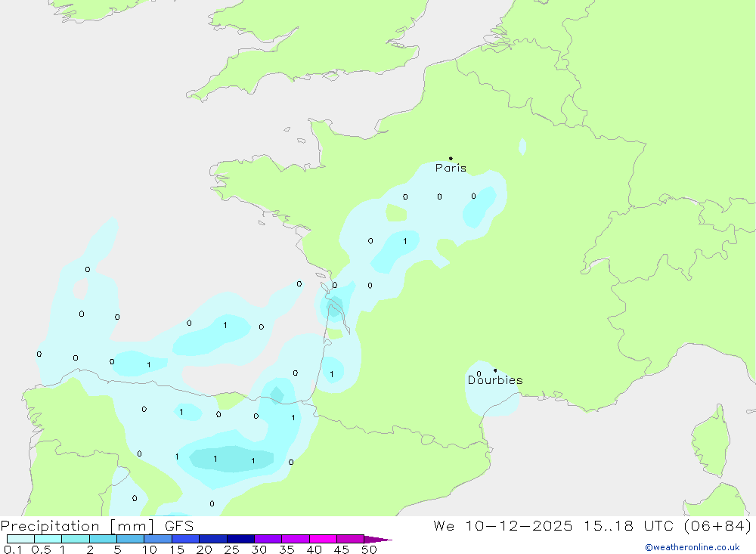Click the legend value label 50

pyautogui.click(x=369, y=549)
